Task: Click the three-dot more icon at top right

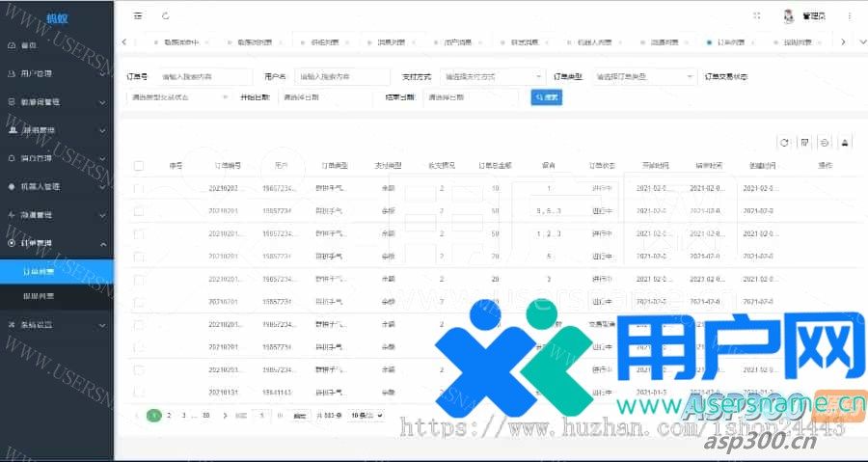Action: [848, 15]
